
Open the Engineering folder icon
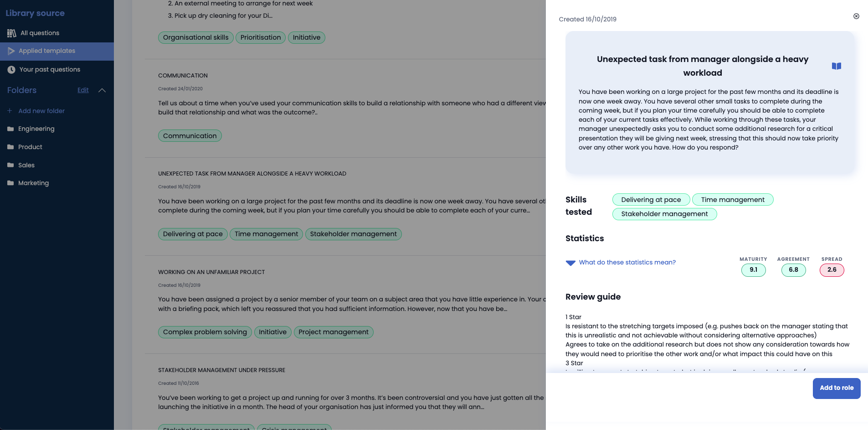(x=10, y=129)
